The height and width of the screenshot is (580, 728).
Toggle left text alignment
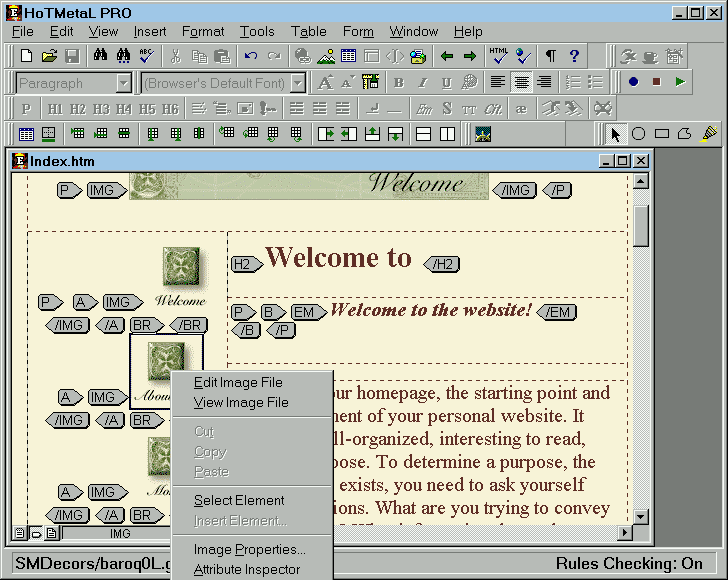pyautogui.click(x=498, y=83)
